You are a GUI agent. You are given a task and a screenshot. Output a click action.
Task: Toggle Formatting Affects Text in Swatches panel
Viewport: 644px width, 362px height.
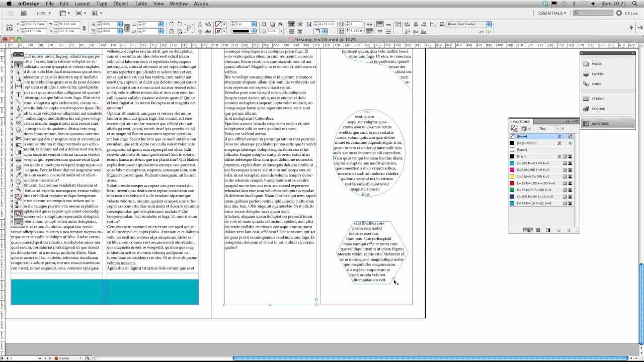tap(529, 128)
